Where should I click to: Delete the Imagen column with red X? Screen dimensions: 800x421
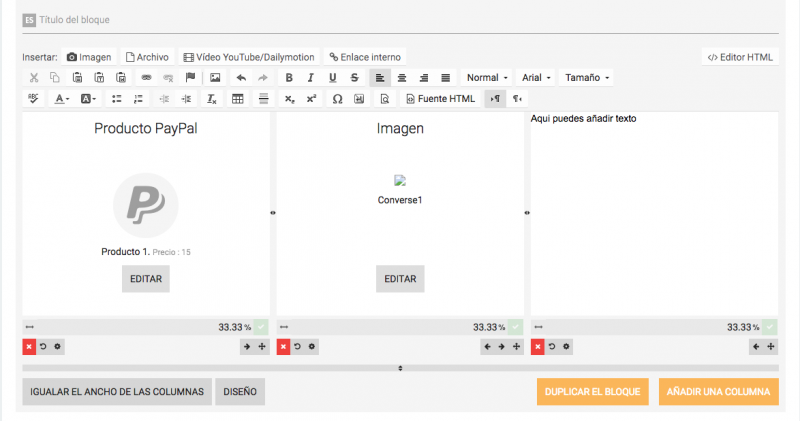coord(283,346)
